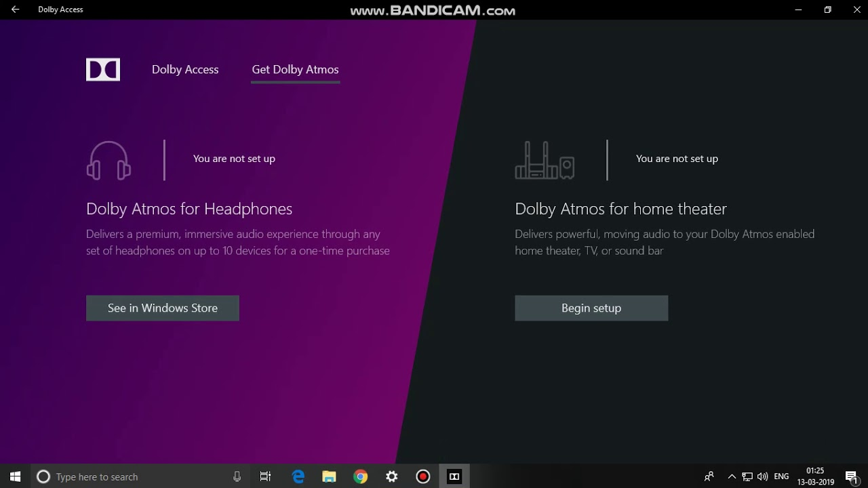The height and width of the screenshot is (488, 868).
Task: Click the Cortana circle in the search box
Action: point(43,476)
